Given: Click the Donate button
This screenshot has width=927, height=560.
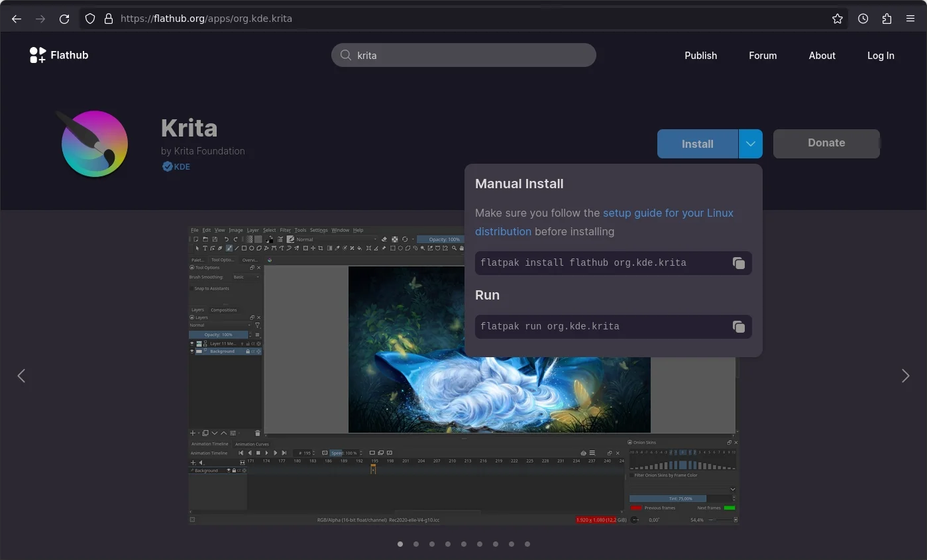Looking at the screenshot, I should [x=826, y=143].
